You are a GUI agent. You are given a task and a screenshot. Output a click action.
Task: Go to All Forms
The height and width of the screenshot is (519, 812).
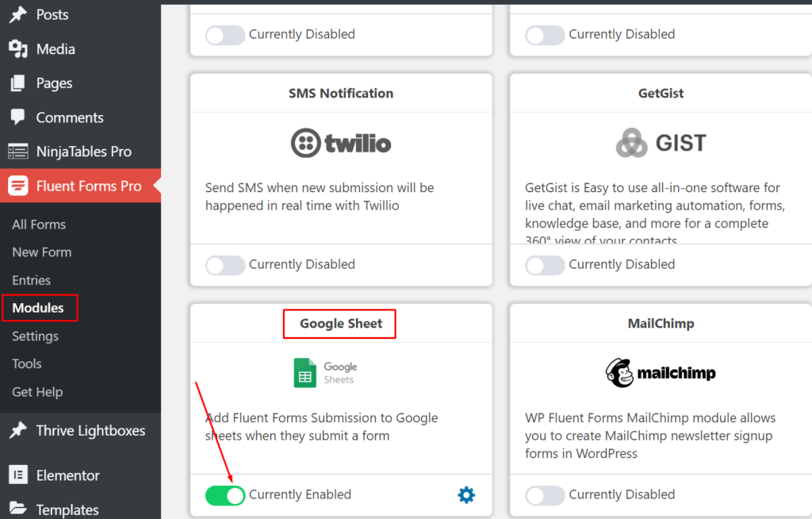[x=39, y=225]
